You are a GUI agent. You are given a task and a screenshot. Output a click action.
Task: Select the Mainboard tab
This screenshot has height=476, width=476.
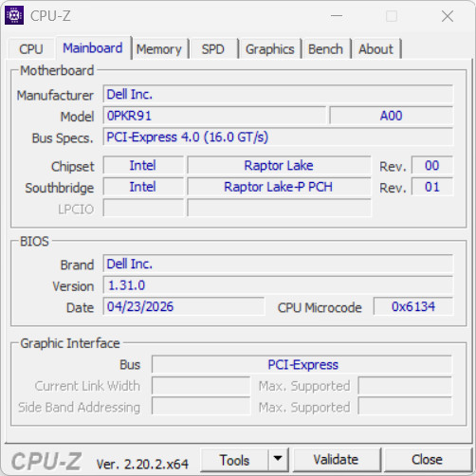tap(93, 48)
